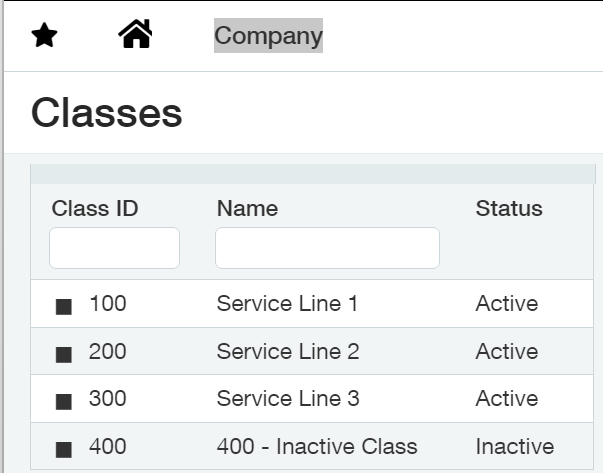
Task: Focus the Name filter field
Action: (x=327, y=248)
